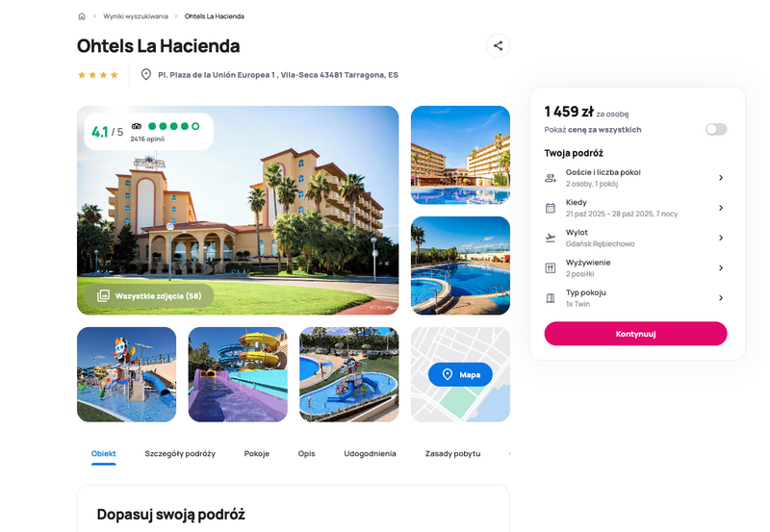Open Wszystkie zdjęcia (58) gallery button
Image resolution: width=770 pixels, height=532 pixels.
(x=149, y=296)
